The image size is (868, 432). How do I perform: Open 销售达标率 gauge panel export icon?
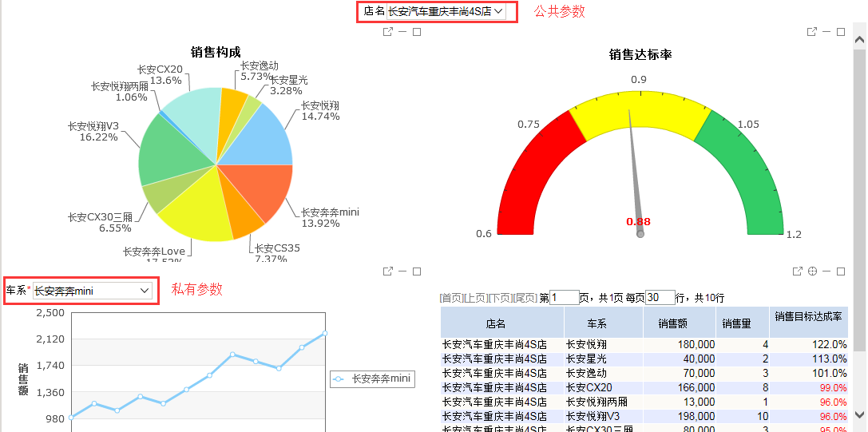pyautogui.click(x=812, y=32)
